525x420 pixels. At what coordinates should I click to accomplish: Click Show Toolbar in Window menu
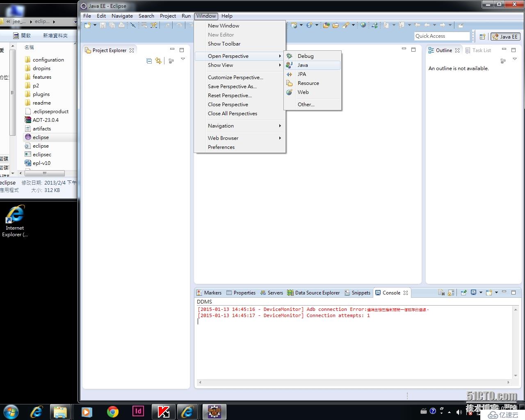[x=240, y=44]
